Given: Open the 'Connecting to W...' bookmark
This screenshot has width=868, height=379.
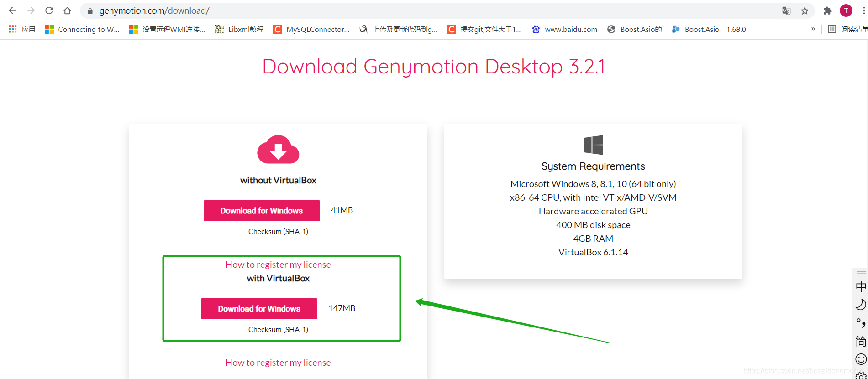Looking at the screenshot, I should click(82, 29).
